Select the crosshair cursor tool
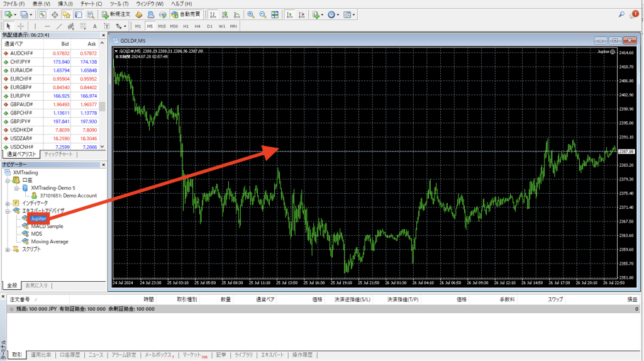This screenshot has height=361, width=644. [x=21, y=26]
